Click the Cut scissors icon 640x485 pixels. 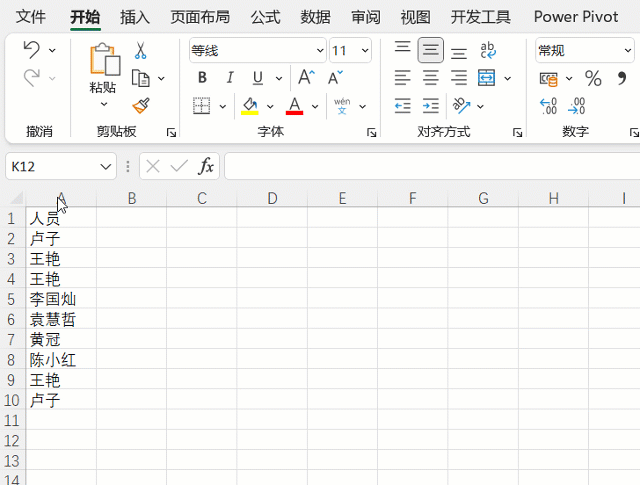coord(141,50)
